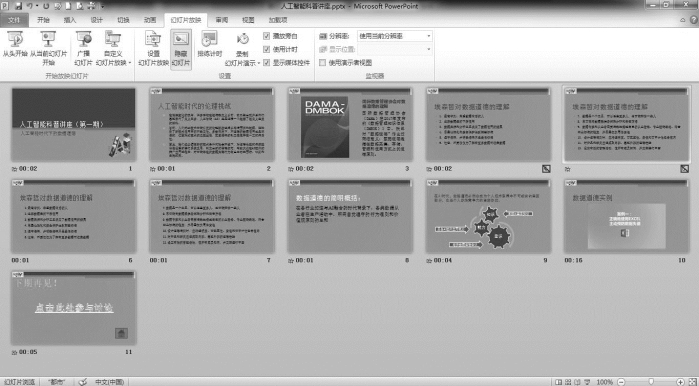Open PowerPoint help question mark icon
This screenshot has width=699, height=386.
point(694,20)
